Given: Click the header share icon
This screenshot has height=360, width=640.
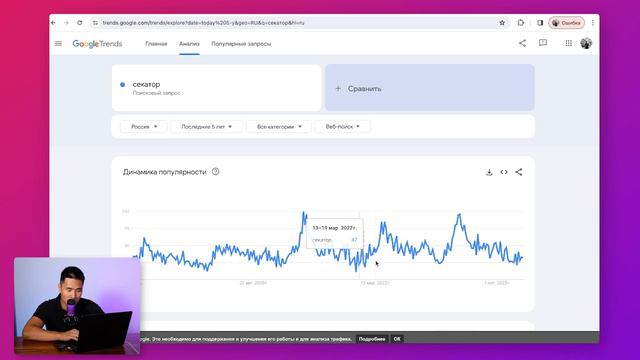Looking at the screenshot, I should pyautogui.click(x=522, y=43).
